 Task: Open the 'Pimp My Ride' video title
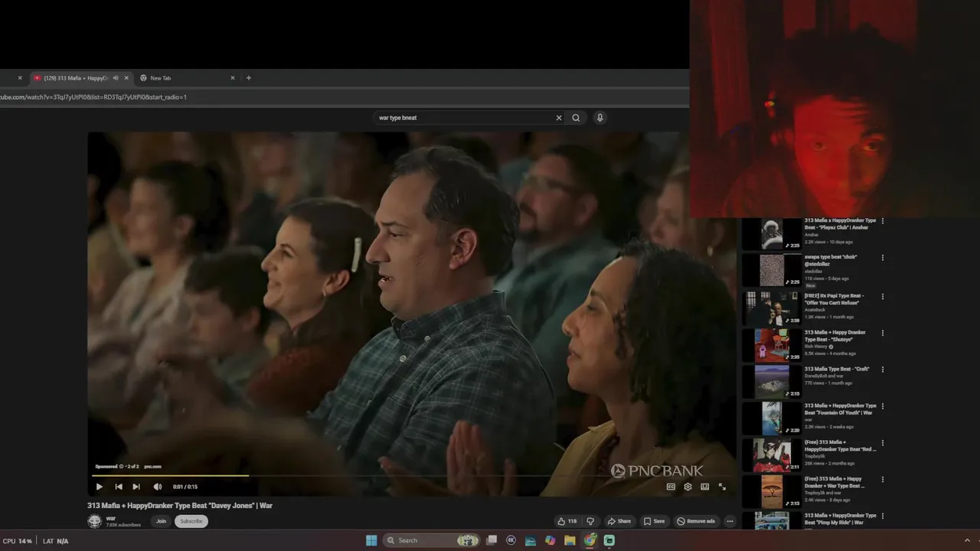point(840,519)
